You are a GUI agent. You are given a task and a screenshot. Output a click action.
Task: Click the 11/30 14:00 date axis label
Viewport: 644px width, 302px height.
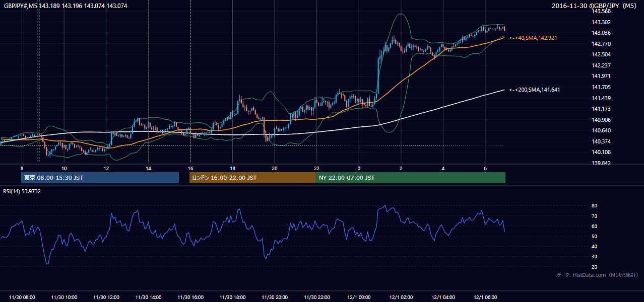[148, 297]
